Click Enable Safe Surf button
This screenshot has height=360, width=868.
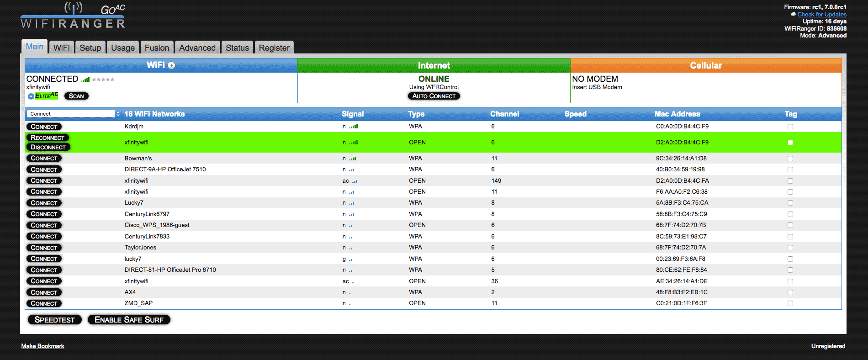tap(129, 320)
